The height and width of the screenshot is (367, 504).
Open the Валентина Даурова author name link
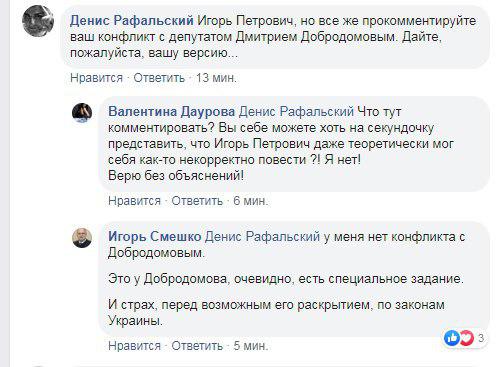[172, 111]
